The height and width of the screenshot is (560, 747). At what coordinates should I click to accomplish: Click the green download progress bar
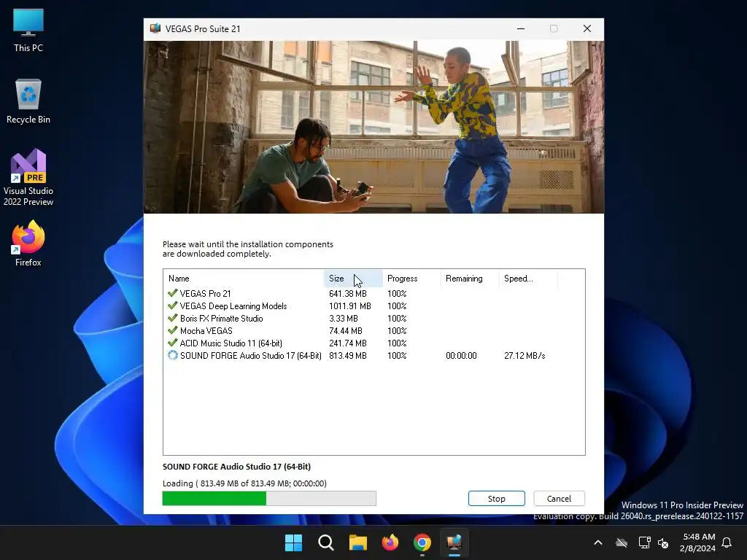coord(269,499)
